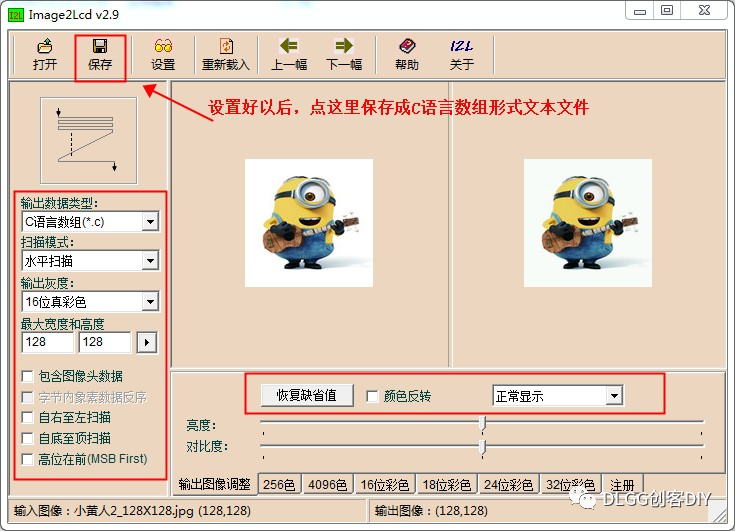The height and width of the screenshot is (531, 735).
Task: Switch to the 256色 tab
Action: pyautogui.click(x=279, y=485)
